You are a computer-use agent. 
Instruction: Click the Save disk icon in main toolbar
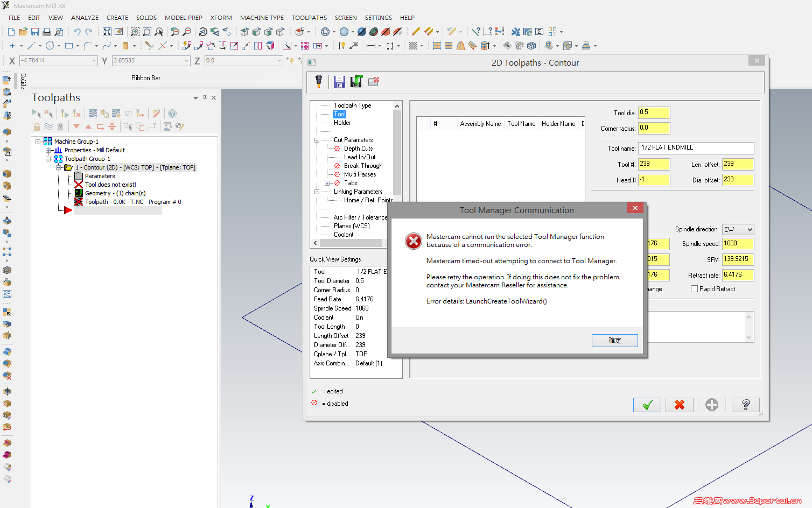point(35,32)
